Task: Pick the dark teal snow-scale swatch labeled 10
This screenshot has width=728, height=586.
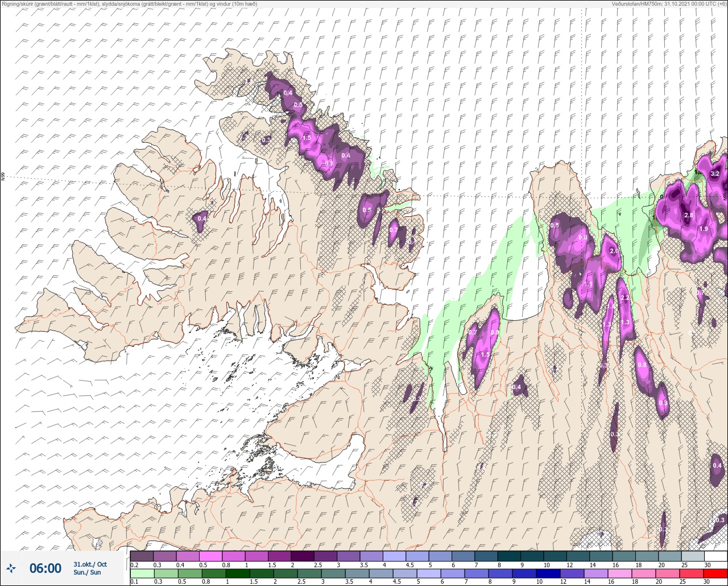Action: [555, 556]
